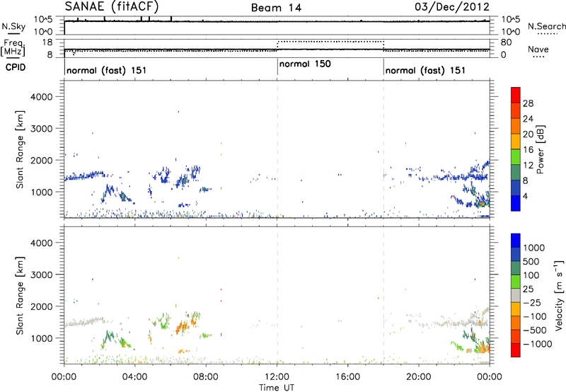Screen dimensions: 566x392
Task: Select the 'normal 150' CPID label
Action: (305, 64)
